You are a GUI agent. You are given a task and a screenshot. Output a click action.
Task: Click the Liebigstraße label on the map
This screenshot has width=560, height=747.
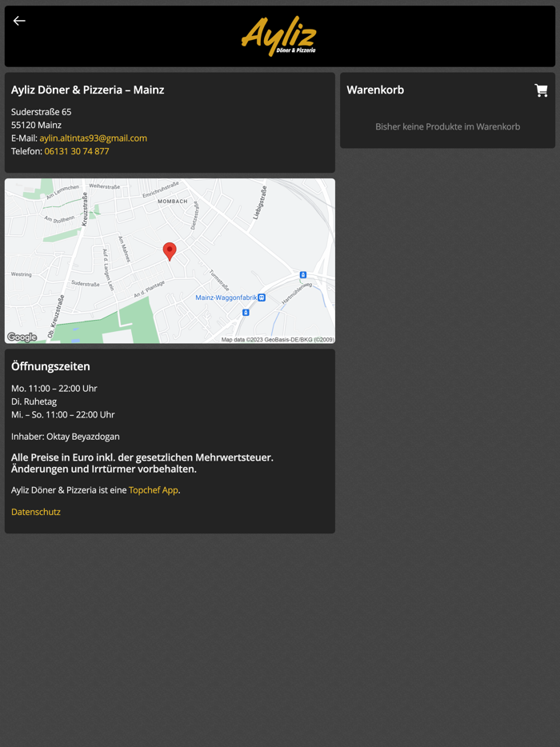(x=260, y=203)
